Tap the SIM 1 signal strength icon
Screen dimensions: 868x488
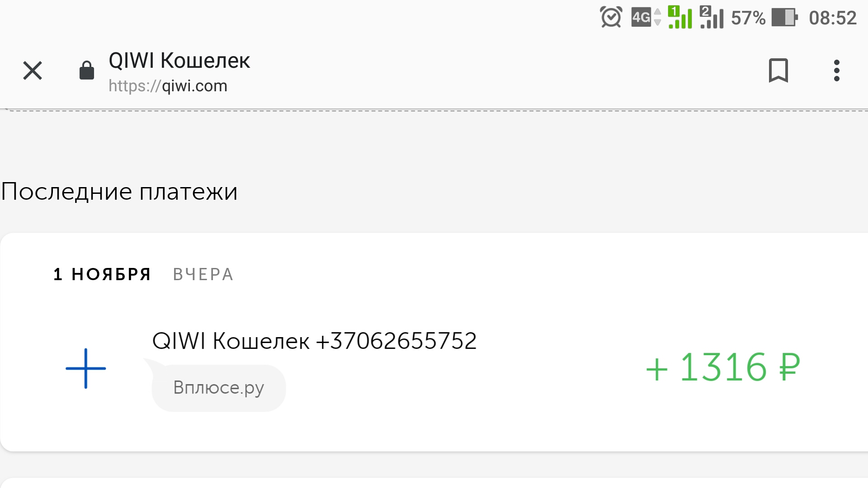tap(680, 17)
